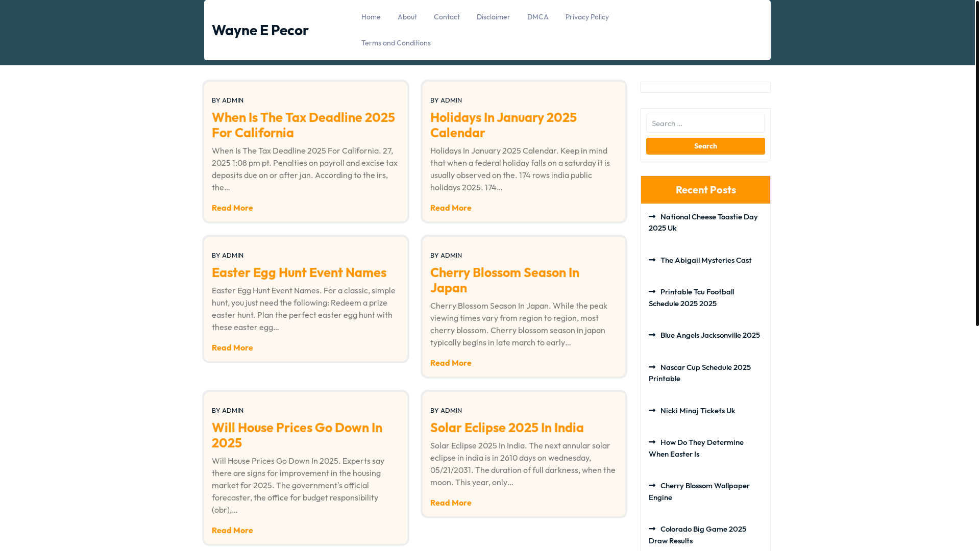Visit the DMCA page

pyautogui.click(x=538, y=17)
